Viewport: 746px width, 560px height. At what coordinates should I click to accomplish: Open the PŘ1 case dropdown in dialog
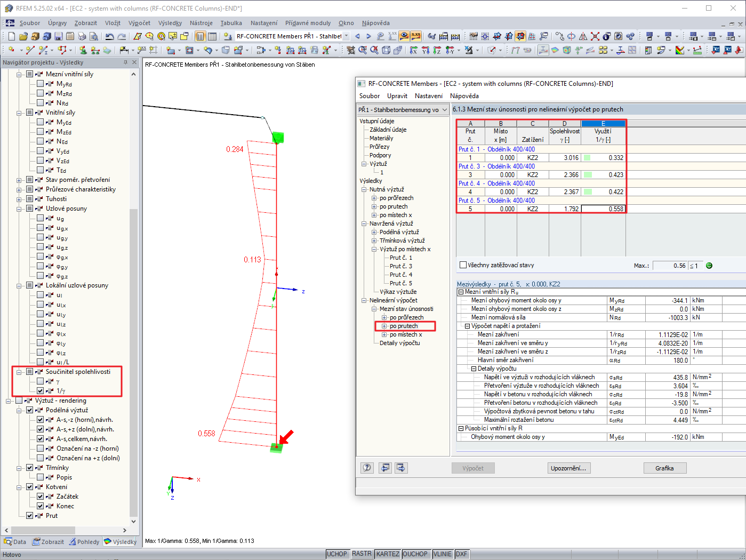(445, 110)
